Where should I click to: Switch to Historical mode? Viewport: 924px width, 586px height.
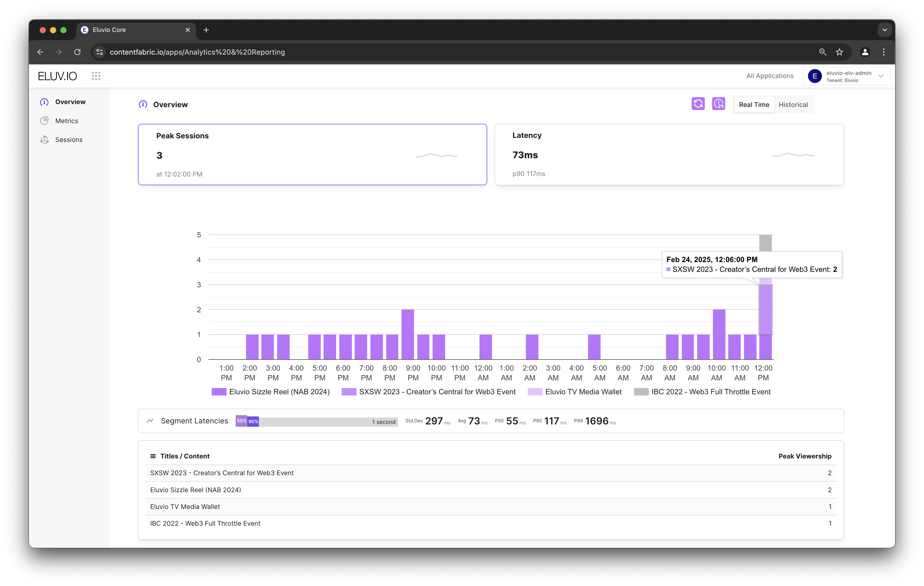793,105
